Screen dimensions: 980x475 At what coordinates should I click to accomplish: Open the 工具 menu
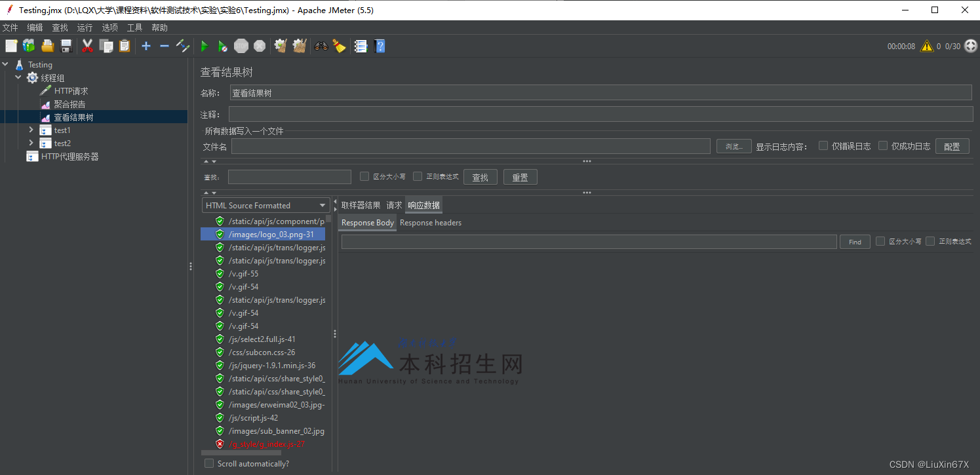(x=134, y=28)
